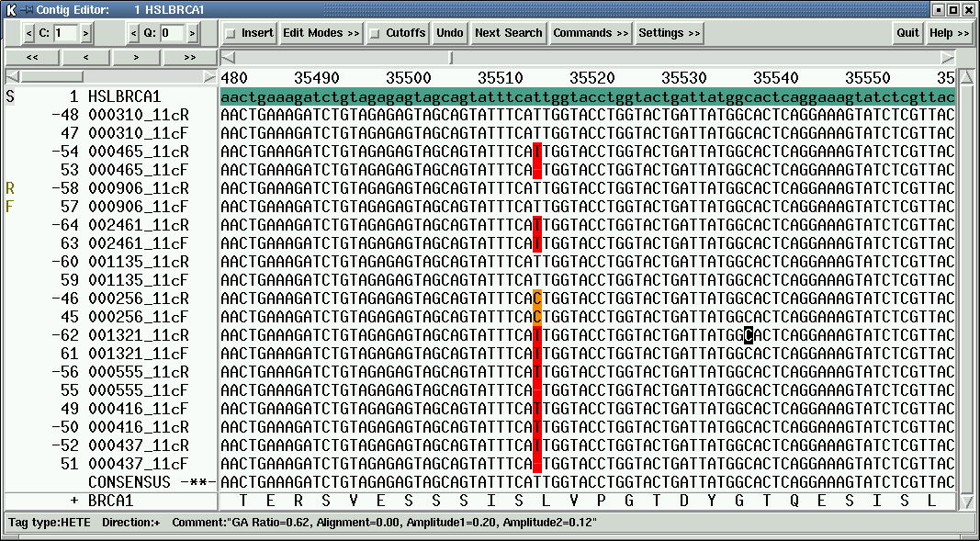The image size is (980, 541).
Task: Quit the contig editor
Action: [x=907, y=33]
